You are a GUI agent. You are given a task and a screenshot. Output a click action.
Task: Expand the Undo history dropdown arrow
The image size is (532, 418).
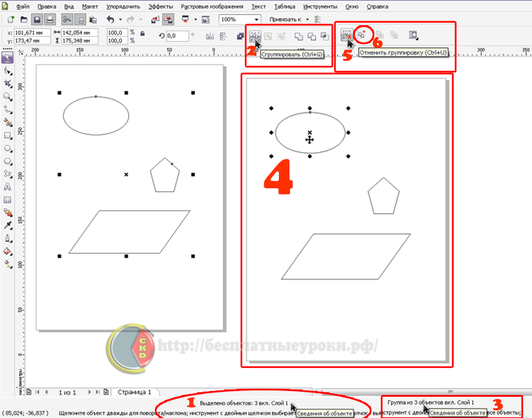click(120, 20)
